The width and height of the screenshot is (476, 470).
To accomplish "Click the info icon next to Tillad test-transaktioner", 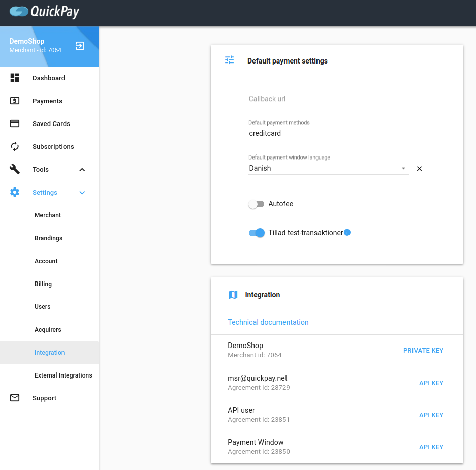I will pos(347,232).
